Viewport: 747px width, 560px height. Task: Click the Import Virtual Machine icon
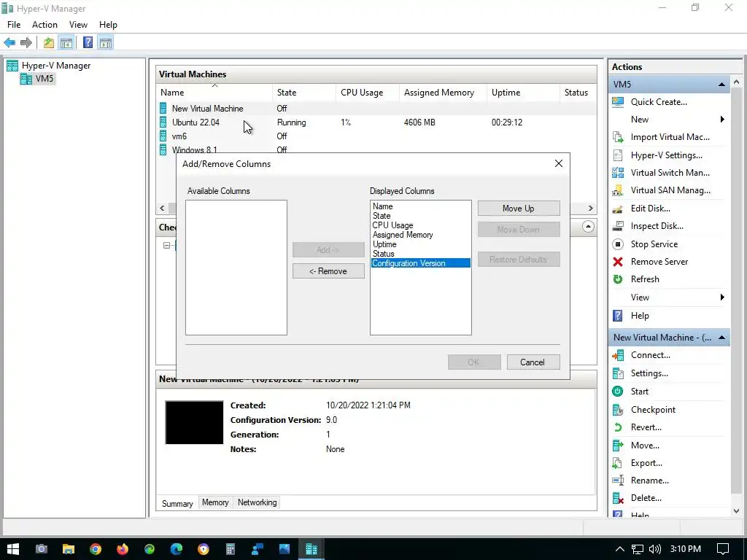[x=618, y=137]
